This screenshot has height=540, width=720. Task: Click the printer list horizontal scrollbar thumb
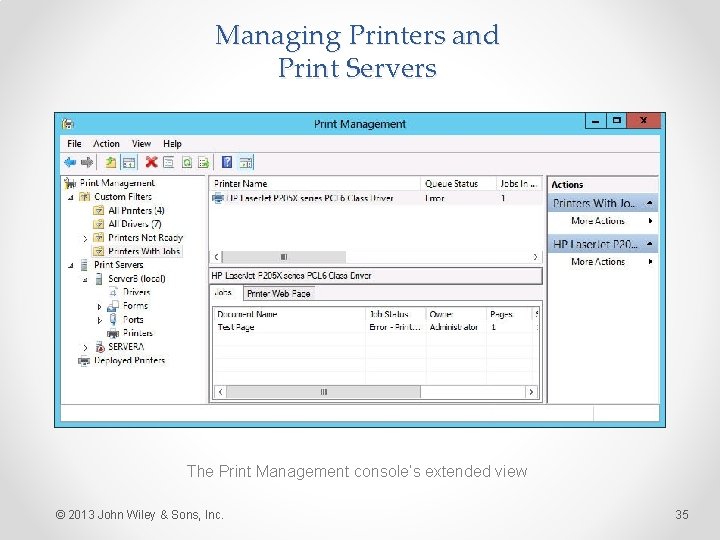click(x=284, y=257)
